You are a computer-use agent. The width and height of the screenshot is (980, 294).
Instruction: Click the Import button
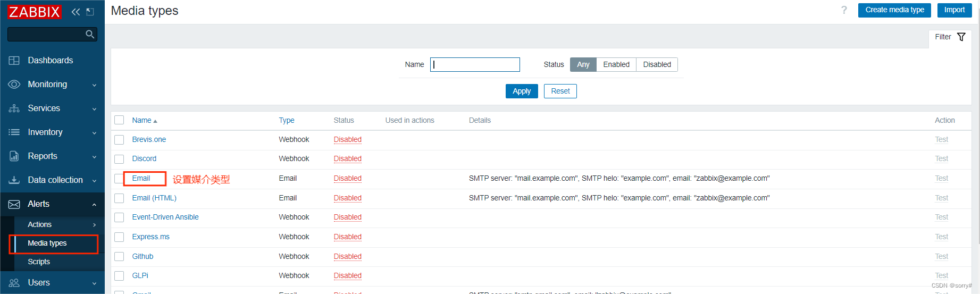click(954, 10)
